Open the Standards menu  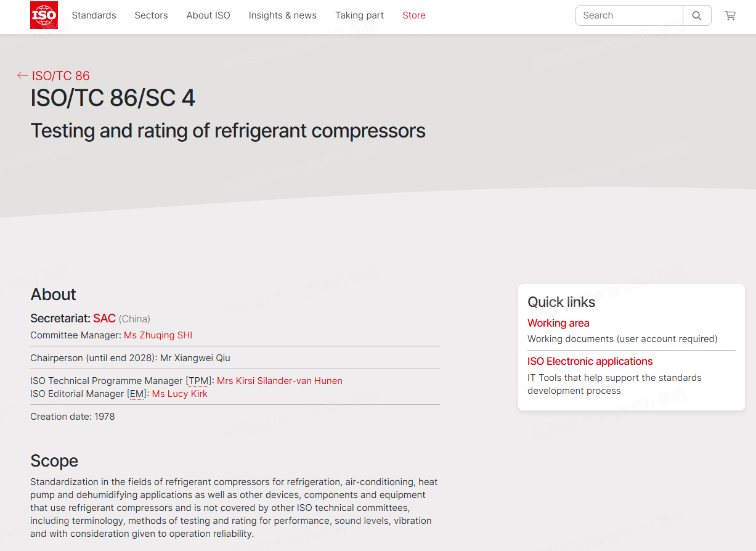(x=94, y=15)
